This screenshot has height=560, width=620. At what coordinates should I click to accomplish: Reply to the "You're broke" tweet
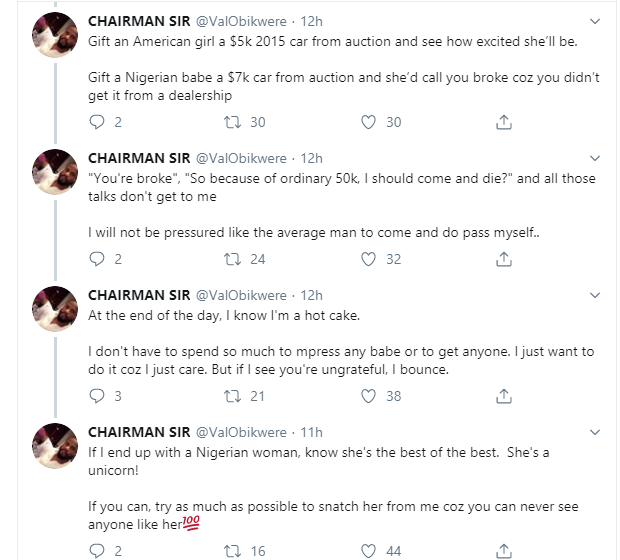click(x=97, y=259)
